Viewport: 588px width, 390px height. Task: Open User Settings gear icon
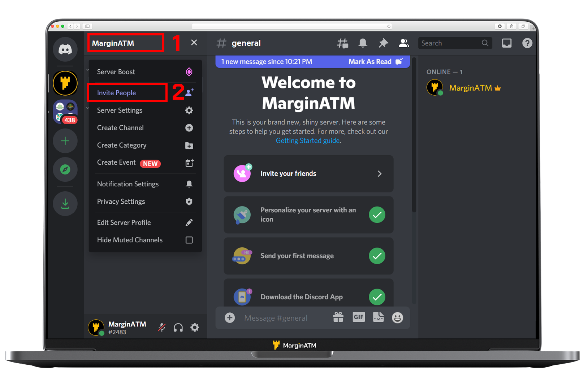pyautogui.click(x=195, y=328)
